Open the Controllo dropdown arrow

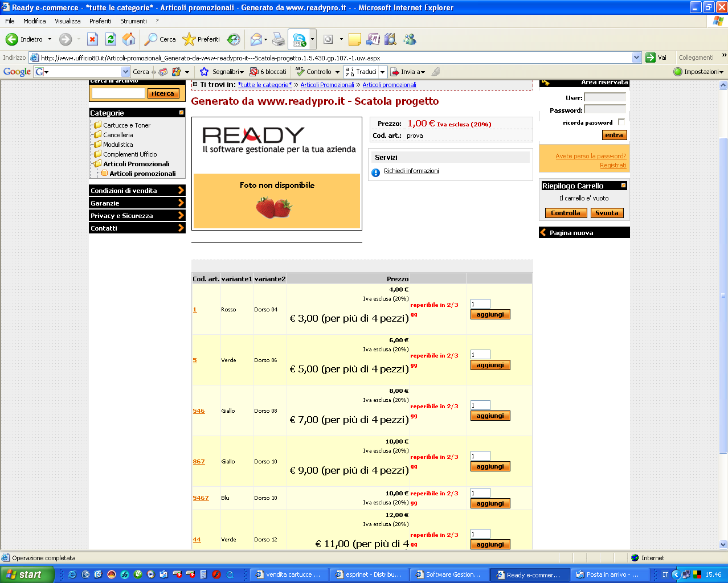[x=337, y=72]
